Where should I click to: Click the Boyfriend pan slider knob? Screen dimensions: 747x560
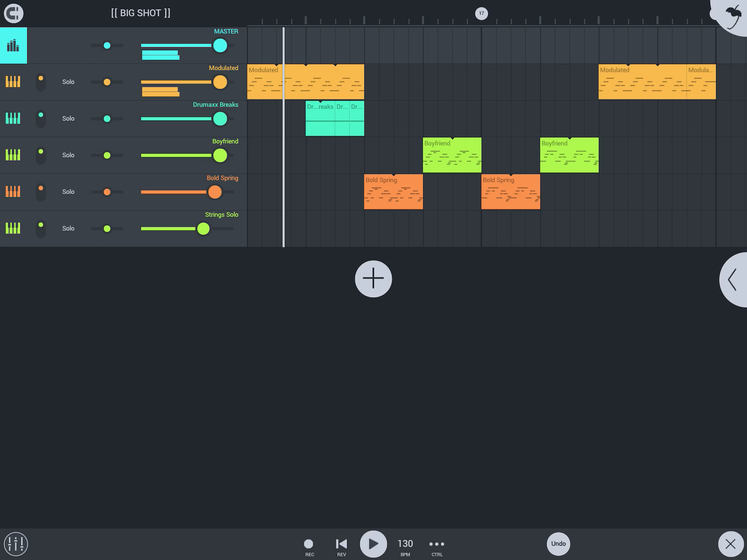pos(107,155)
